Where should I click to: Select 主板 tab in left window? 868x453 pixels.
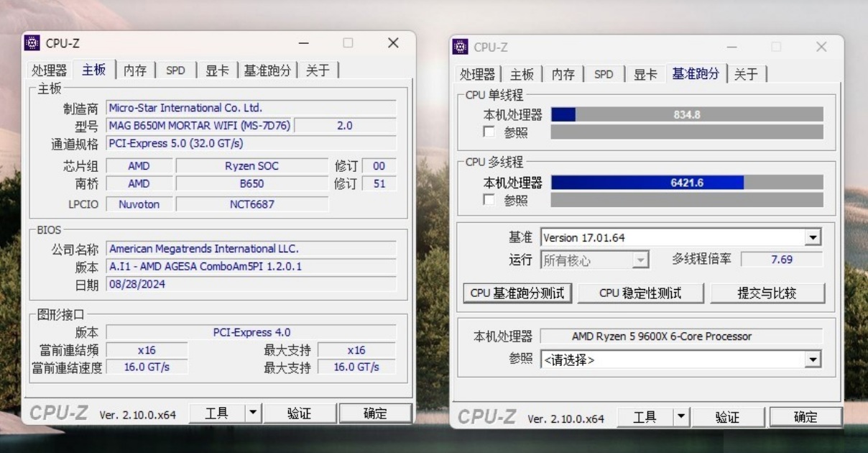click(93, 70)
